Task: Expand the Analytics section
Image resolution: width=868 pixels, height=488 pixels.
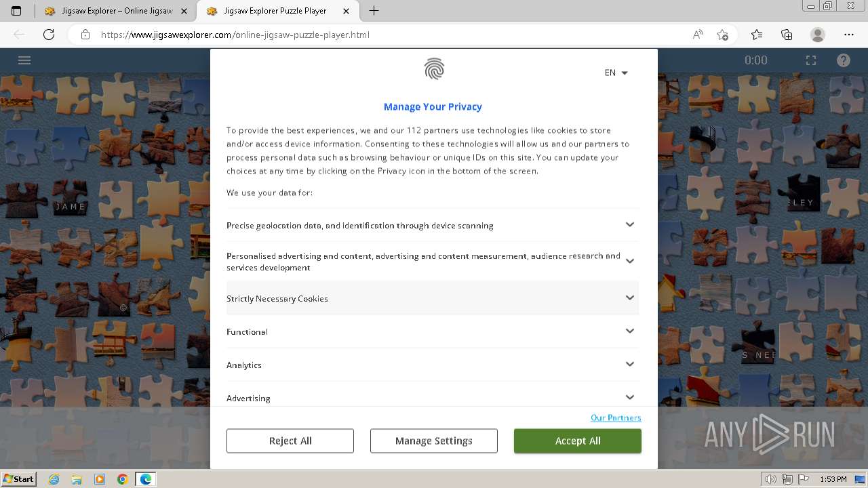Action: 630,365
